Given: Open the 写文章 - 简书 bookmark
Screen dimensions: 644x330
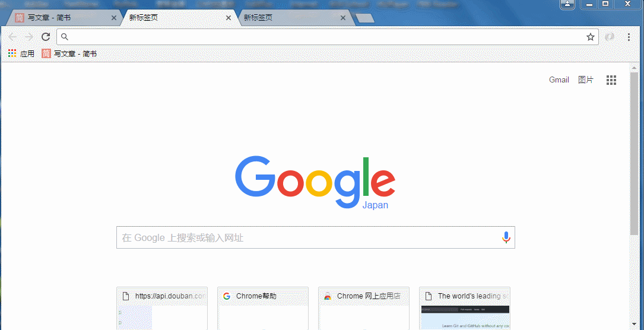Looking at the screenshot, I should point(69,53).
